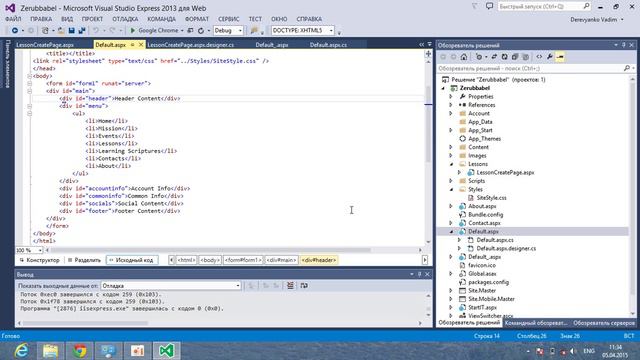Click the Home icon in Solution Explorer

[464, 57]
